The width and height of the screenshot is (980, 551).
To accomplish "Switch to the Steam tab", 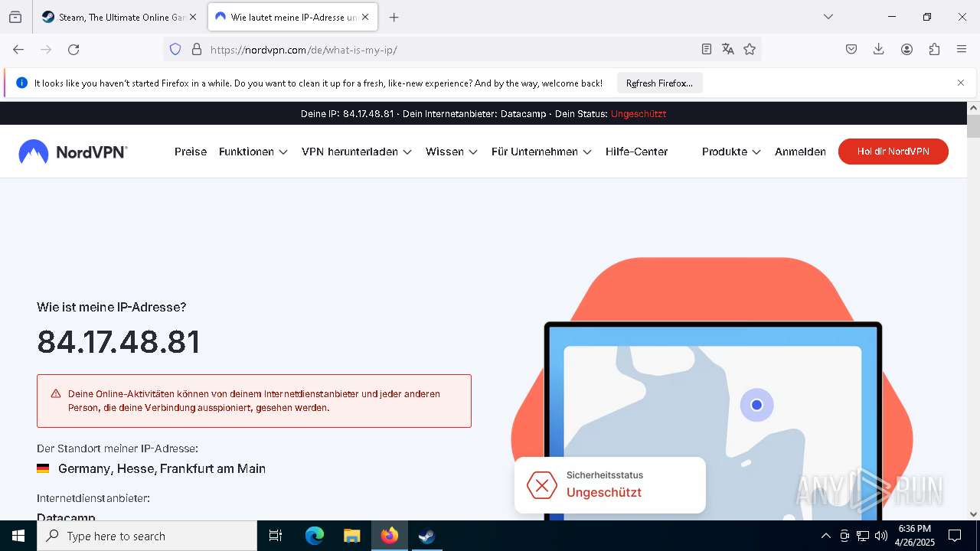I will pyautogui.click(x=119, y=17).
